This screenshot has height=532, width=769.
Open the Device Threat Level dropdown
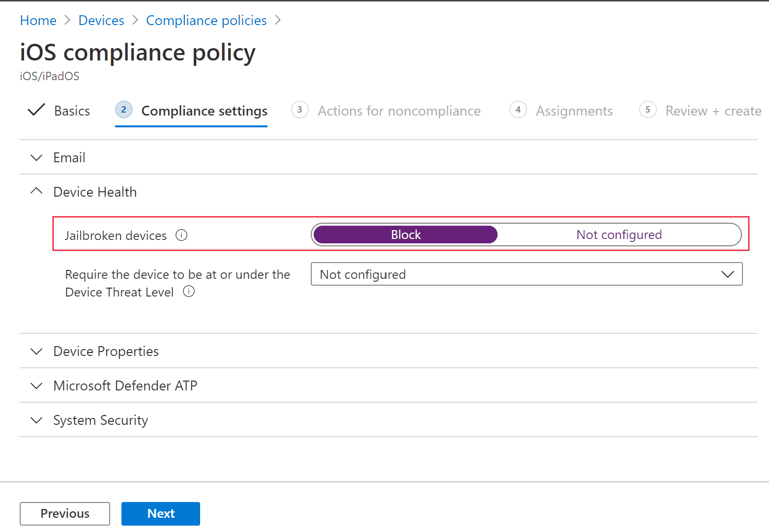(x=728, y=274)
